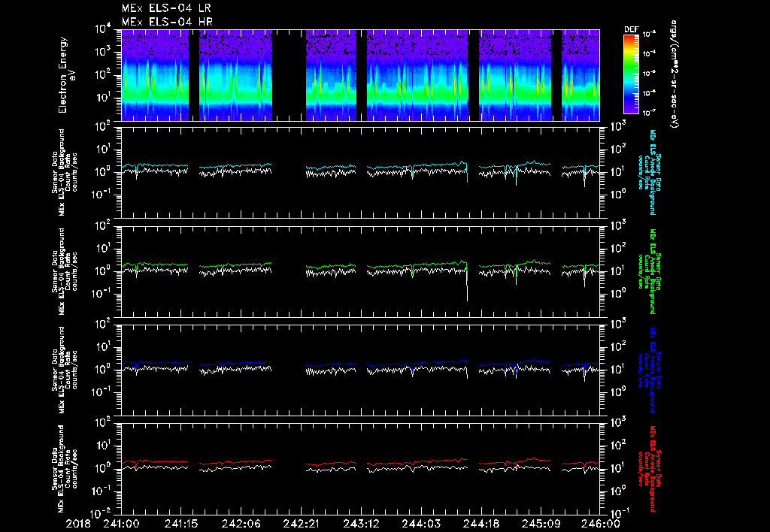The height and width of the screenshot is (532, 770).
Task: Select the 241:00 time axis tick label
Action: click(121, 524)
